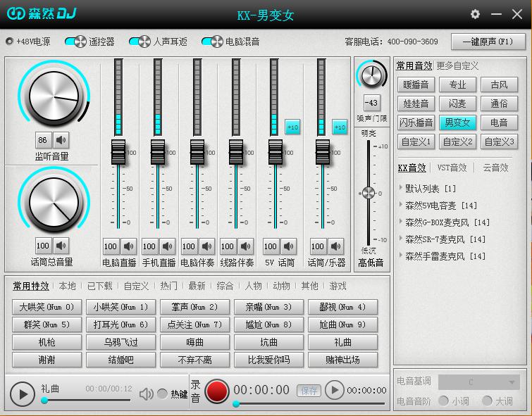Click the 噪声门限 value field -43
Viewport: 532px width, 416px height.
(x=371, y=103)
